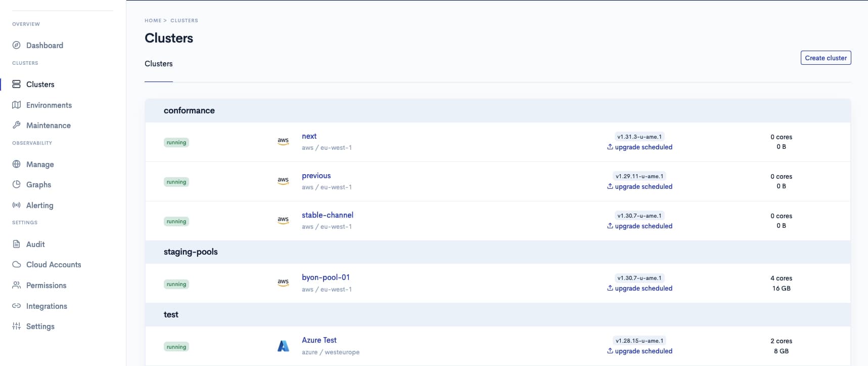
Task: Click upgrade icon in stable-channel row
Action: click(x=610, y=226)
